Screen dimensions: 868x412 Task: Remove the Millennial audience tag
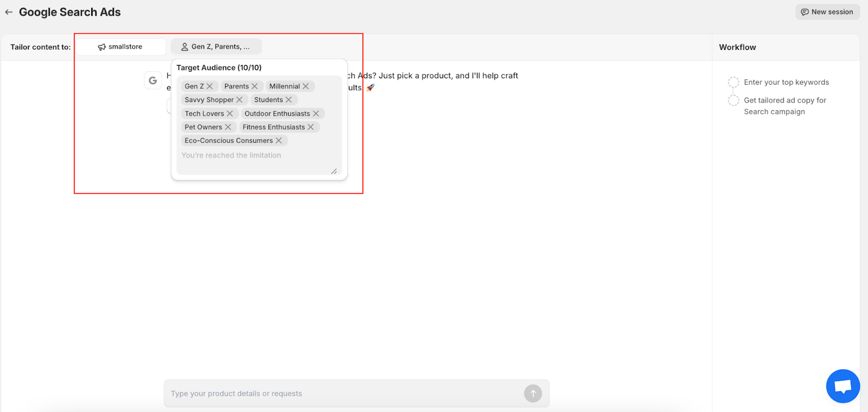306,86
